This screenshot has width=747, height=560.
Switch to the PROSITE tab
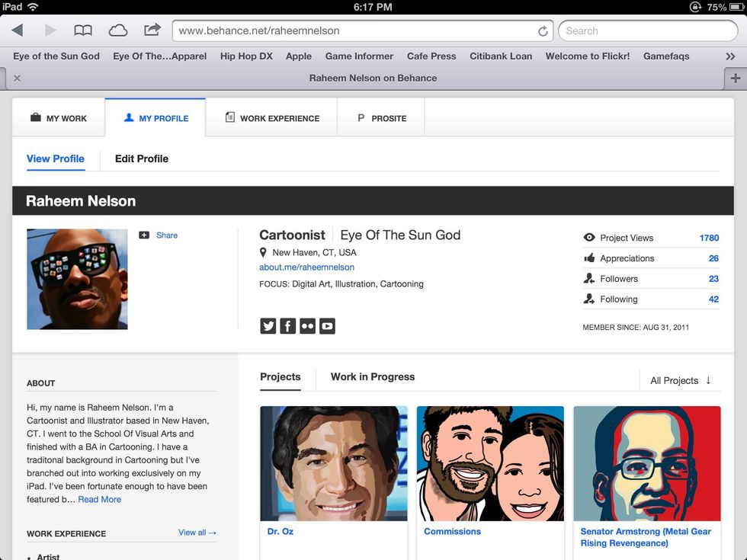click(x=381, y=118)
